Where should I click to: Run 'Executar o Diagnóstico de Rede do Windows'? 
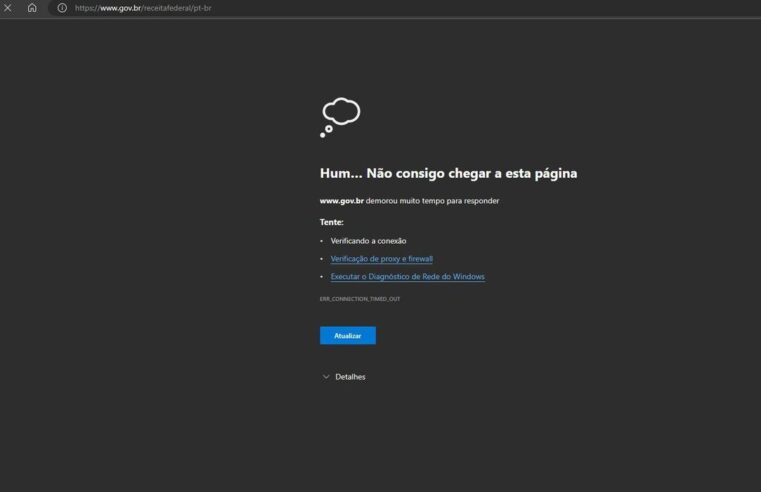click(408, 277)
